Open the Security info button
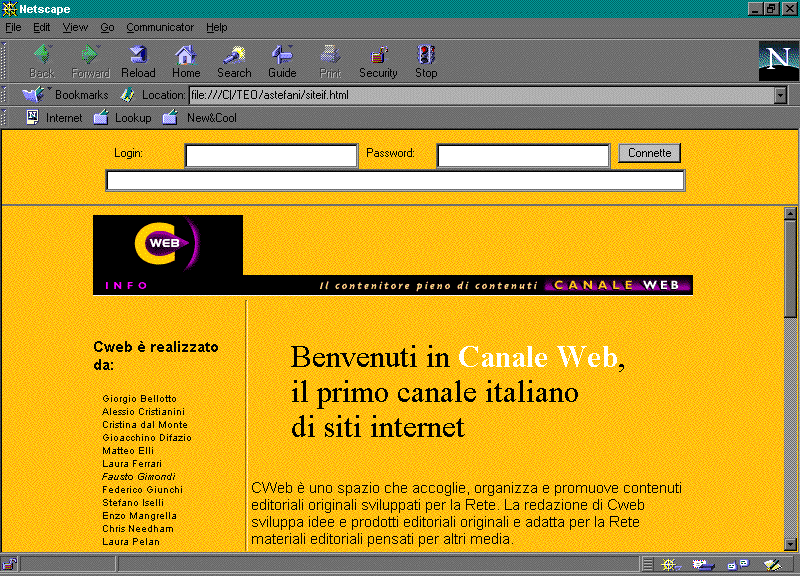 click(x=378, y=61)
